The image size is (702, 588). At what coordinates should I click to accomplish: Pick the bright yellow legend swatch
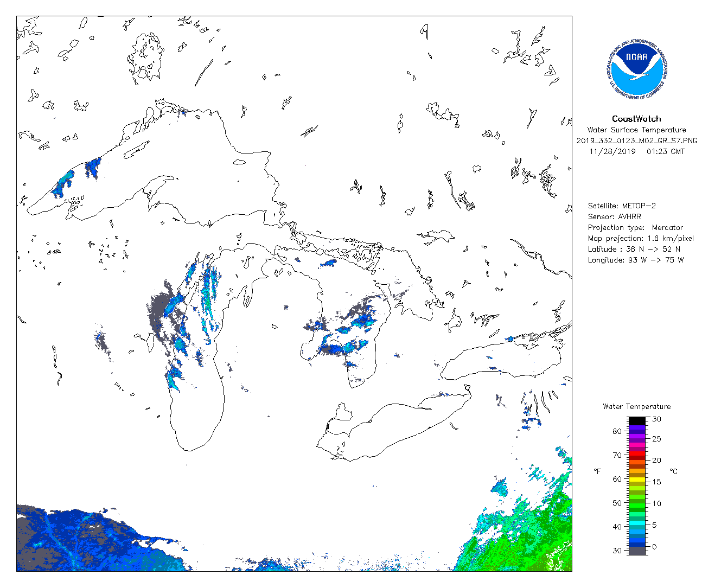pyautogui.click(x=637, y=480)
